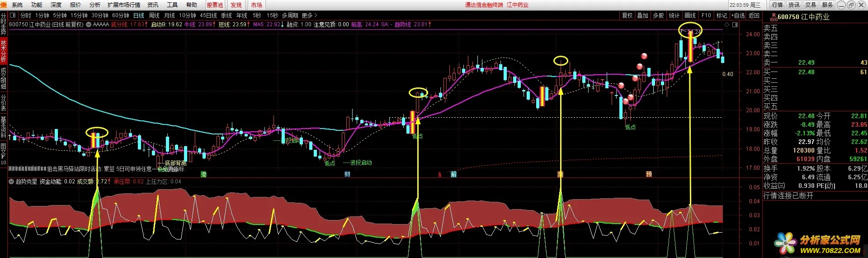Click the 返回 button

[754, 15]
